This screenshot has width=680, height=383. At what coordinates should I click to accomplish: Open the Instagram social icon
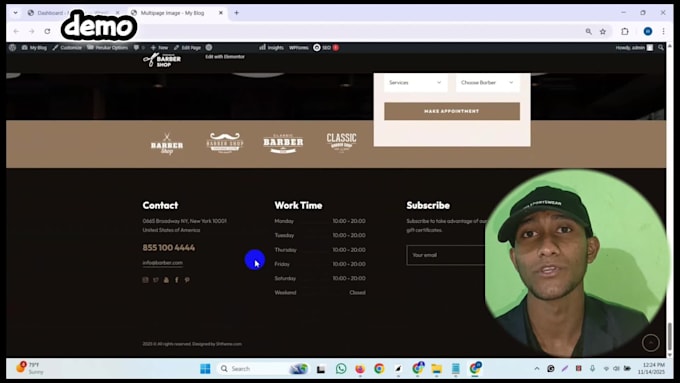(145, 280)
